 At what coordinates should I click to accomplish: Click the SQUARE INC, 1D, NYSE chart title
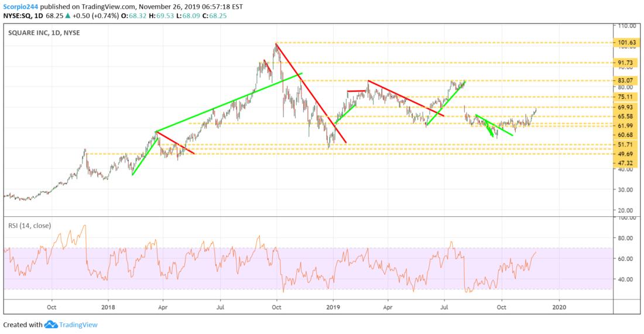44,32
